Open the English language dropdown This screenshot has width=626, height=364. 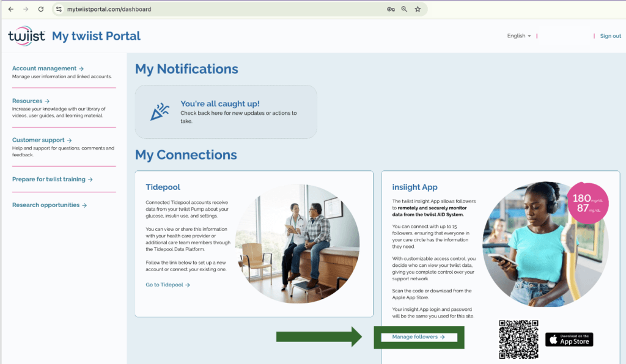[x=518, y=36]
